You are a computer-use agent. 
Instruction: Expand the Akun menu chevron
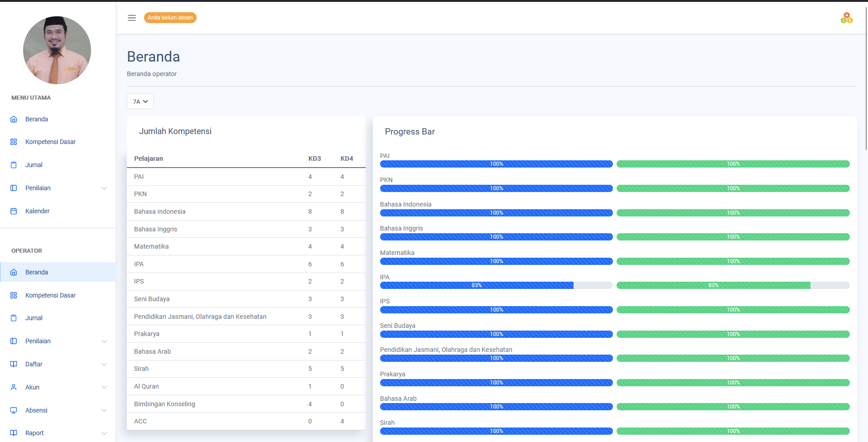point(105,387)
